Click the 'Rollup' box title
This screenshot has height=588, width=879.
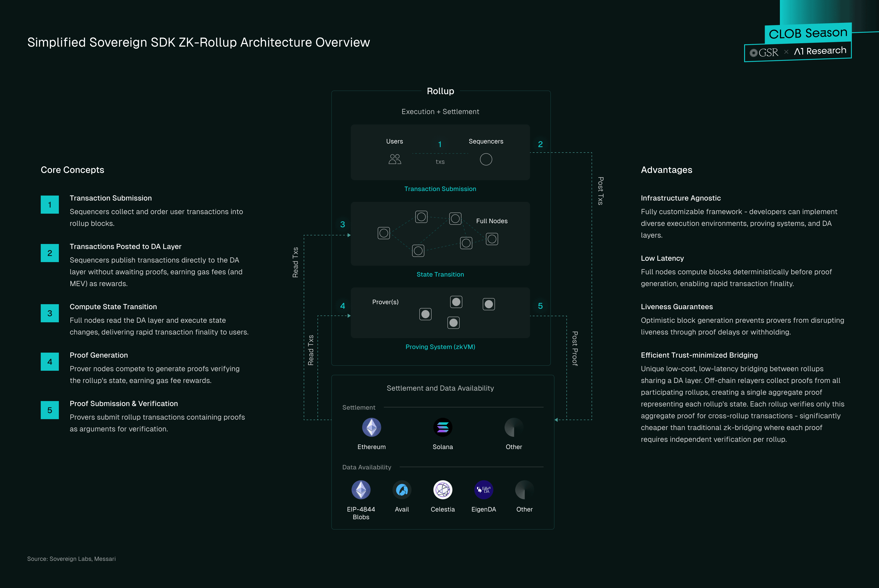coord(441,91)
